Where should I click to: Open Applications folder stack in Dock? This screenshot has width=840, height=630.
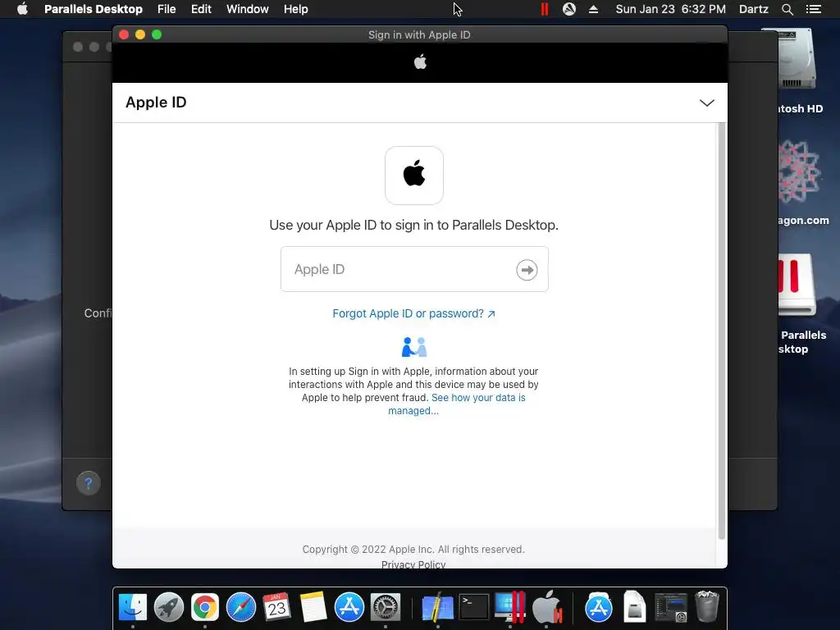tap(598, 608)
